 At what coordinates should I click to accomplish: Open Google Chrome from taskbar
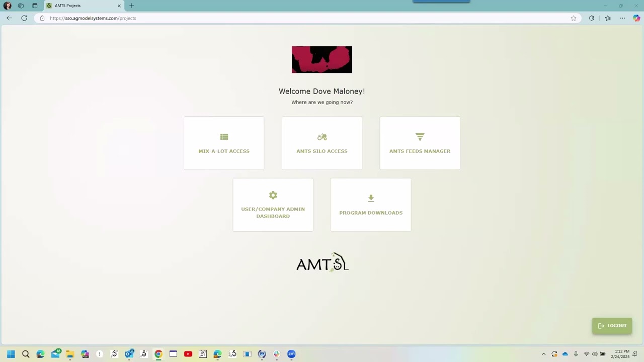point(158,354)
